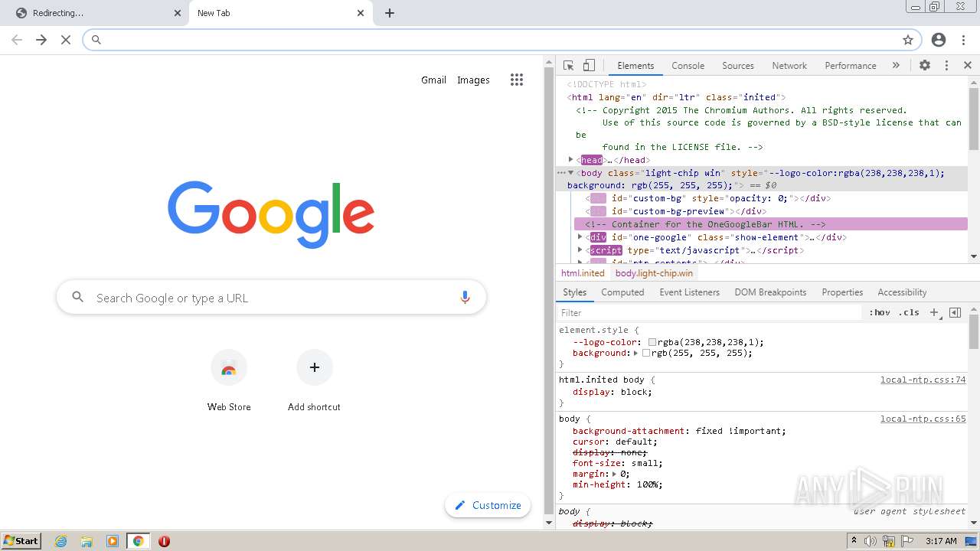The width and height of the screenshot is (980, 551).
Task: Open the body node ellipsis actions
Action: 560,173
